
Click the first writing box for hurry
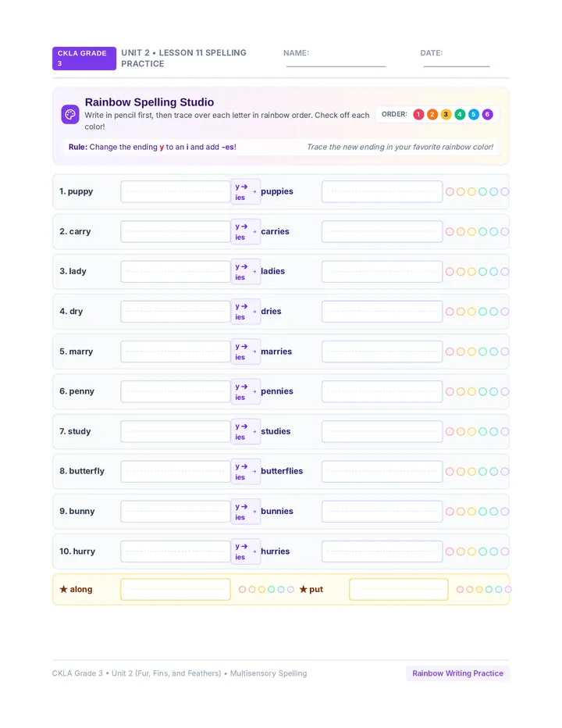(x=176, y=551)
